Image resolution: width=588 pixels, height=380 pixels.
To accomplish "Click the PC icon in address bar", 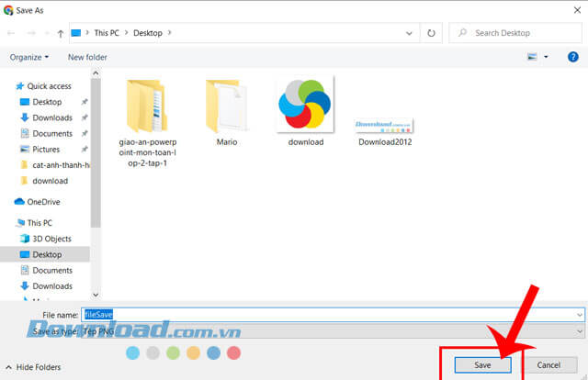I will coord(76,33).
